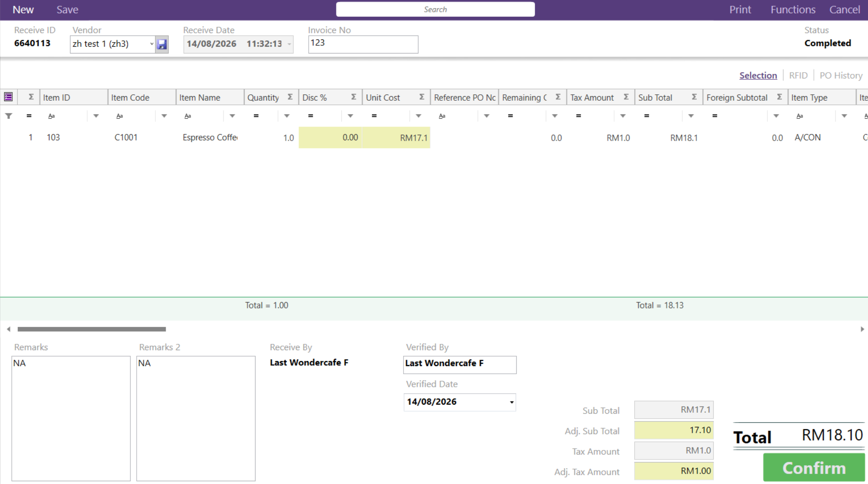Click the sigma icon in the Foreign Subtotal header
The height and width of the screenshot is (484, 868).
tap(779, 97)
